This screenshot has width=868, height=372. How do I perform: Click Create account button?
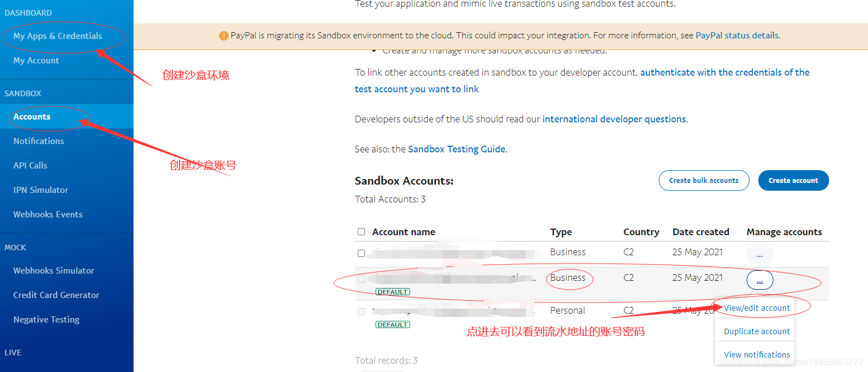[x=793, y=180]
